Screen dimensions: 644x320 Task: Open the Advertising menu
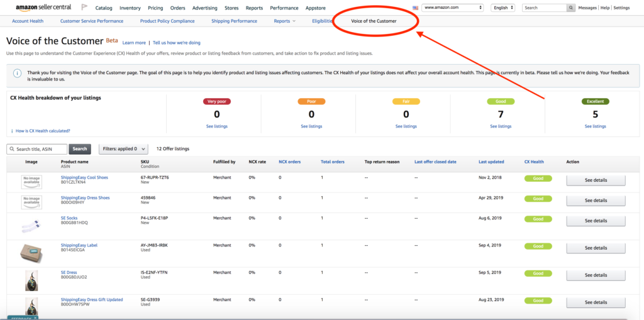coord(205,8)
